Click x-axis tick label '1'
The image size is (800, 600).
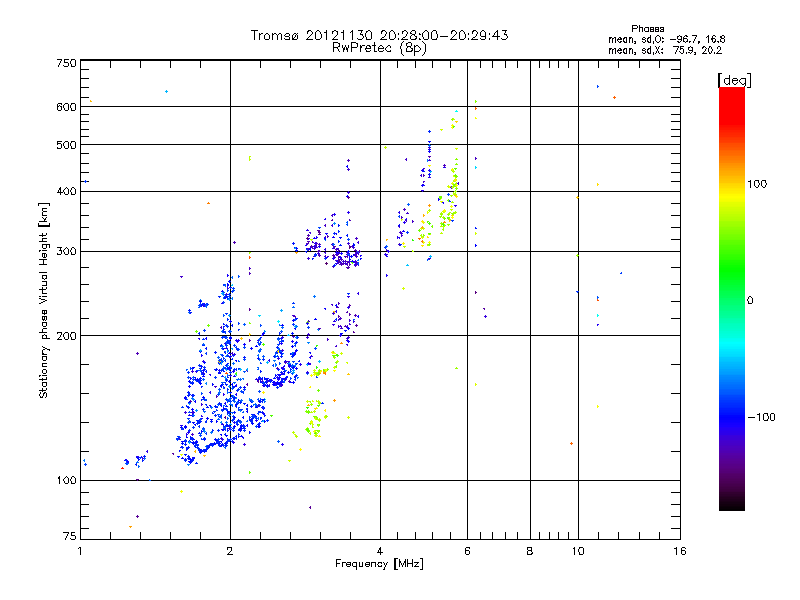click(x=80, y=551)
